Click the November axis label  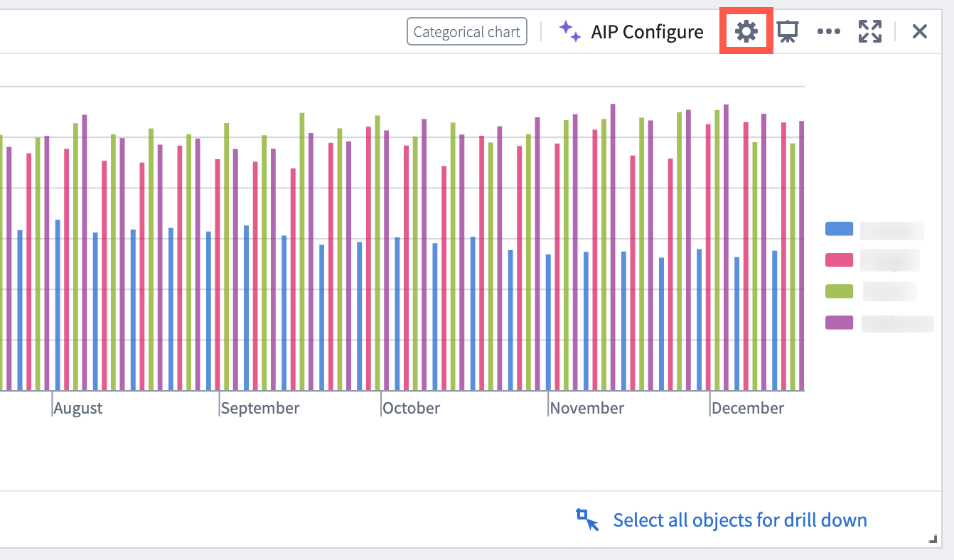(587, 409)
